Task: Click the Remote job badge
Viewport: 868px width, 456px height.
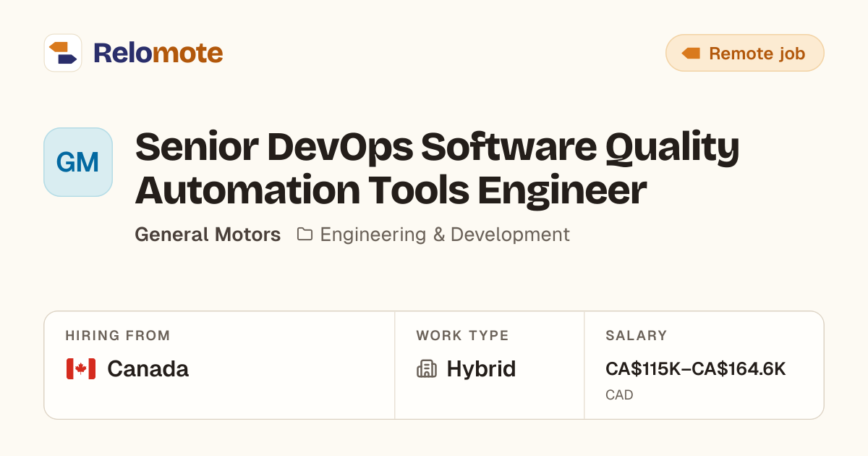Action: (745, 53)
